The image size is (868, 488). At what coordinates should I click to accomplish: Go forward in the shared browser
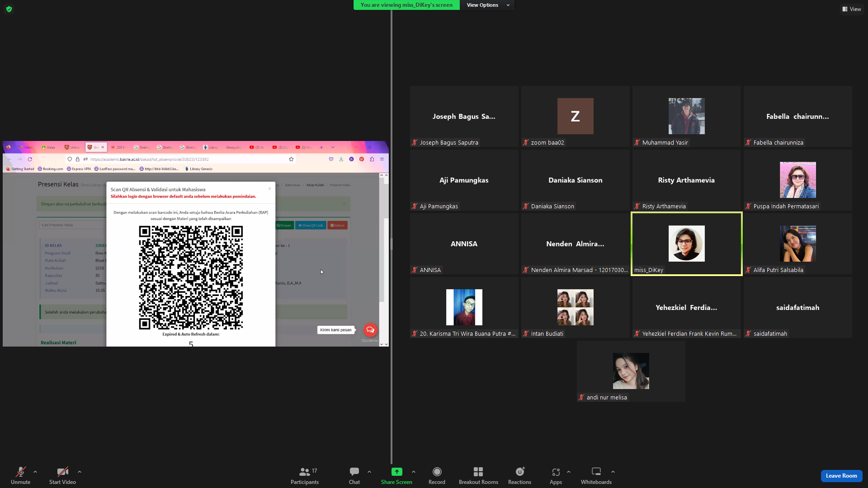(x=19, y=159)
